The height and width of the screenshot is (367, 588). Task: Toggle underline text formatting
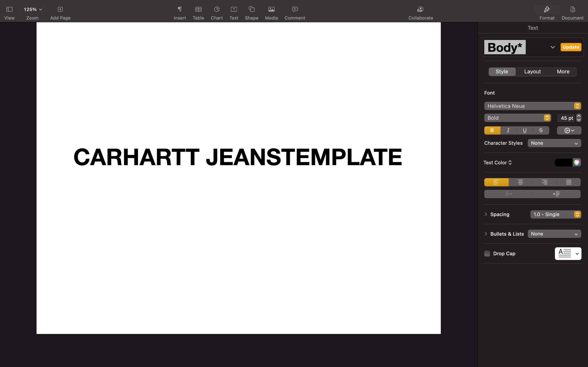point(525,130)
